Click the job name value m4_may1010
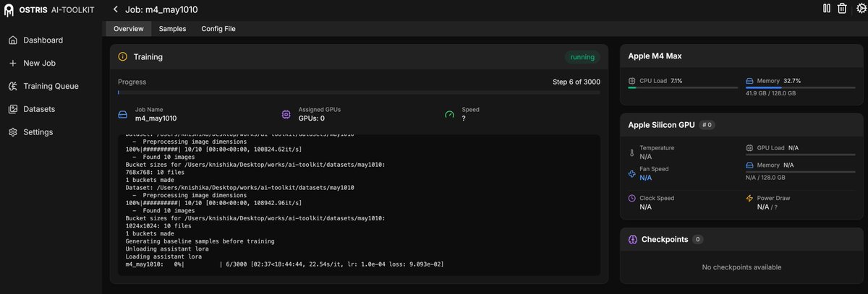This screenshot has width=868, height=294. (156, 118)
